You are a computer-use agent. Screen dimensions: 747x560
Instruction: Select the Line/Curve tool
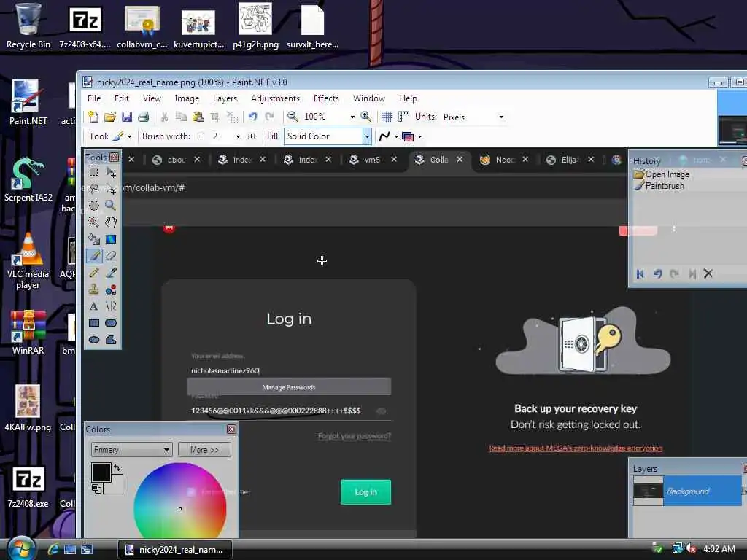click(x=111, y=306)
